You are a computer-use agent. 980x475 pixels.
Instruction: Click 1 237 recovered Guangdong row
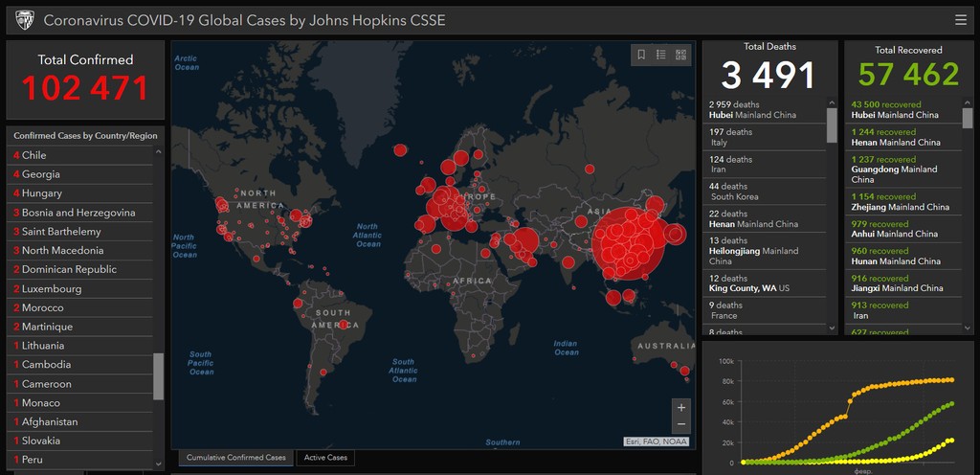coord(903,170)
